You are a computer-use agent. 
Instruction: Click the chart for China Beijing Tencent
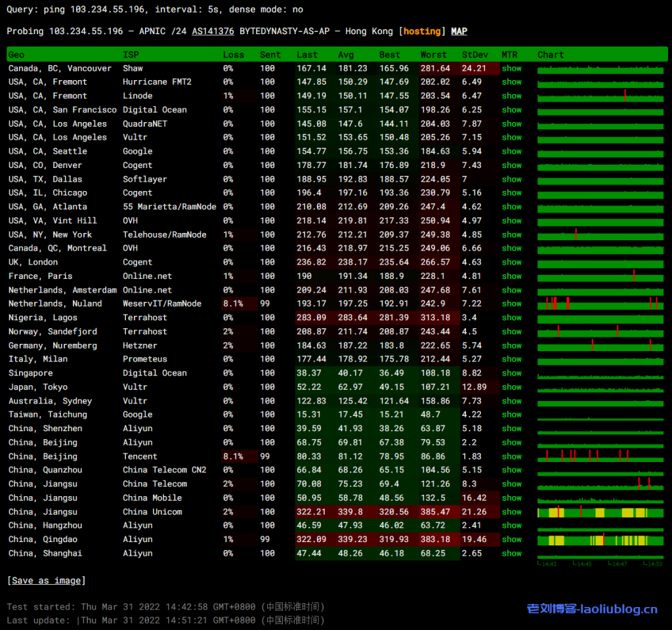click(600, 456)
